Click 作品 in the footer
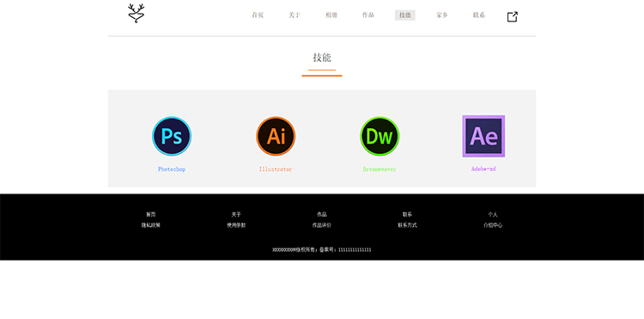 [322, 215]
